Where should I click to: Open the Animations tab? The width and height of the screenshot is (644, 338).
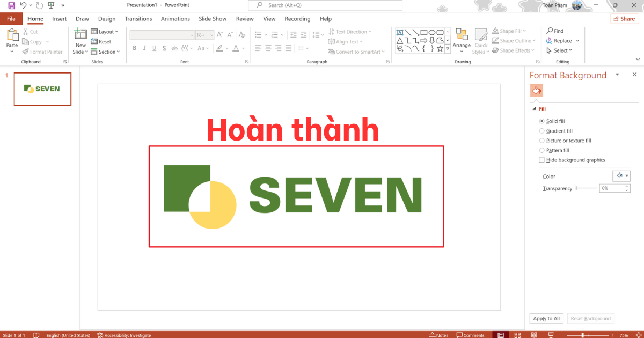(x=175, y=19)
